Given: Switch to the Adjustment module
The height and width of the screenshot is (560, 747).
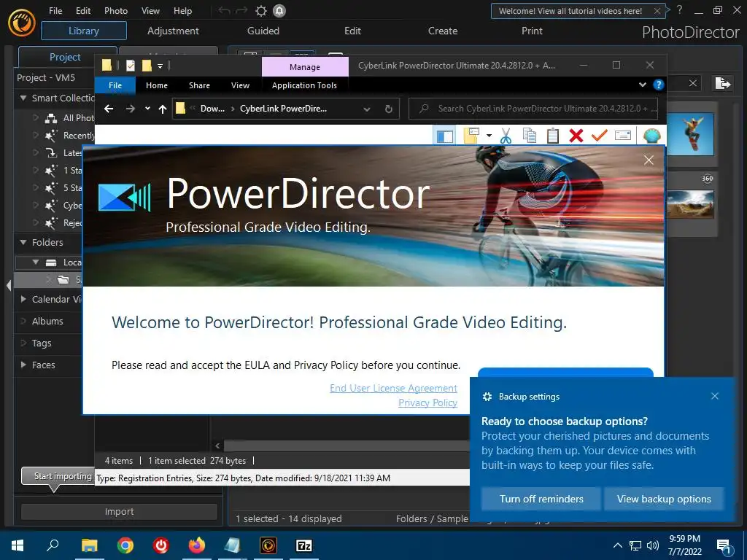Looking at the screenshot, I should (x=173, y=31).
